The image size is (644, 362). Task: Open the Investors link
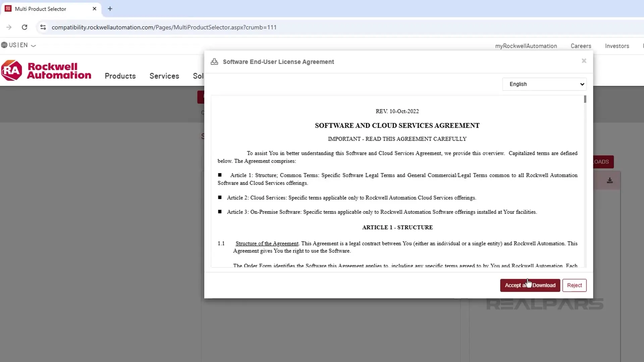tap(617, 46)
